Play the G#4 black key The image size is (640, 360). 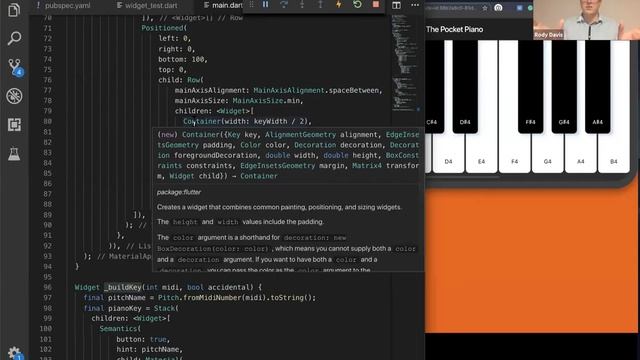[564, 87]
